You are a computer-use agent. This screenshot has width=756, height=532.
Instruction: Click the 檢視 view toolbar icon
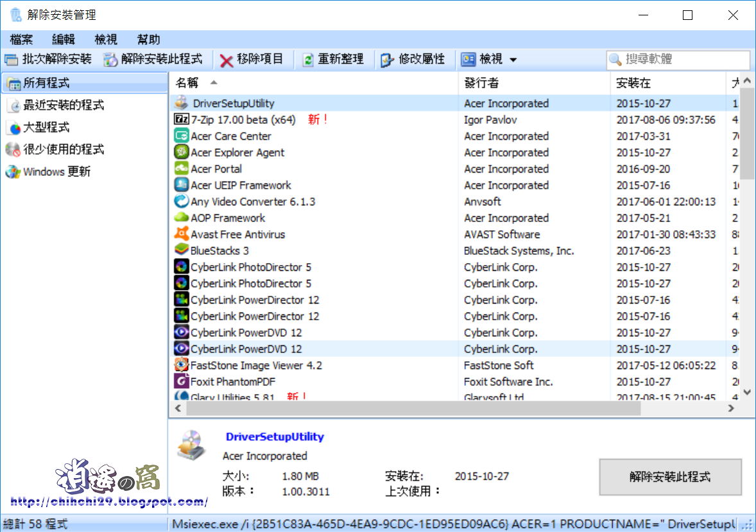point(468,59)
